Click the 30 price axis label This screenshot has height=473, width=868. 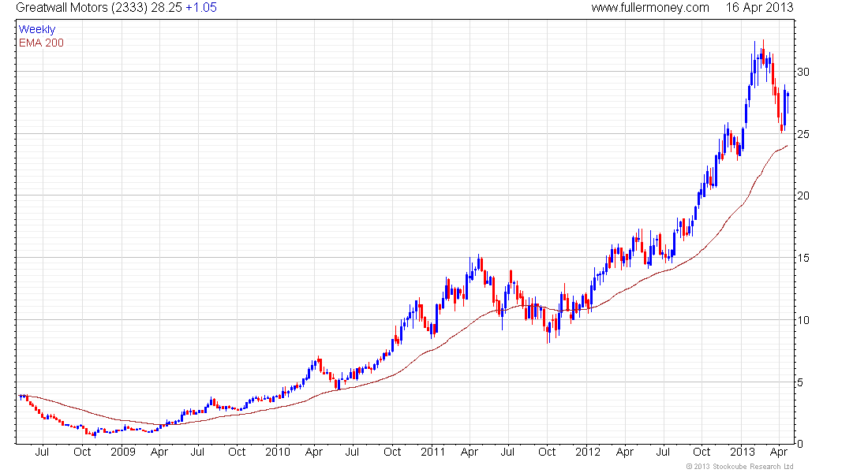pos(803,72)
